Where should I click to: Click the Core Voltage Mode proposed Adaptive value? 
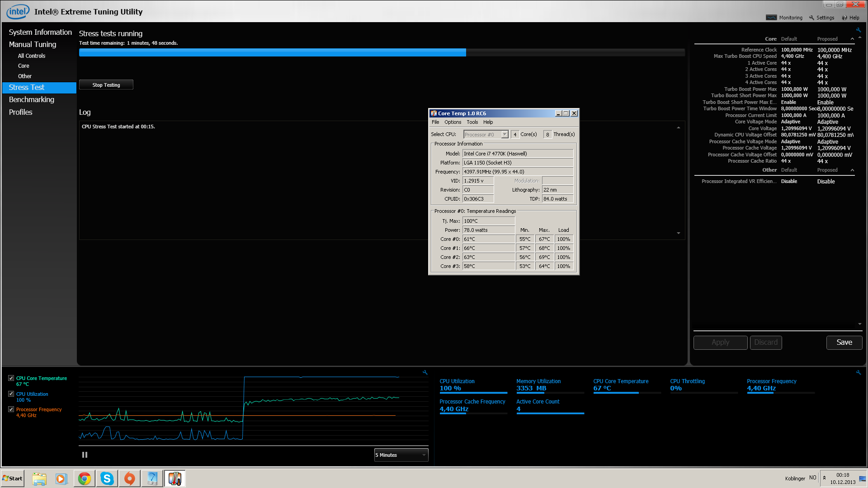(827, 122)
